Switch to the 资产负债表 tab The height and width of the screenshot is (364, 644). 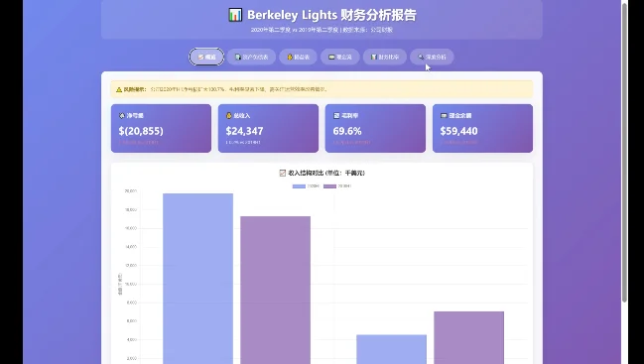pyautogui.click(x=251, y=58)
